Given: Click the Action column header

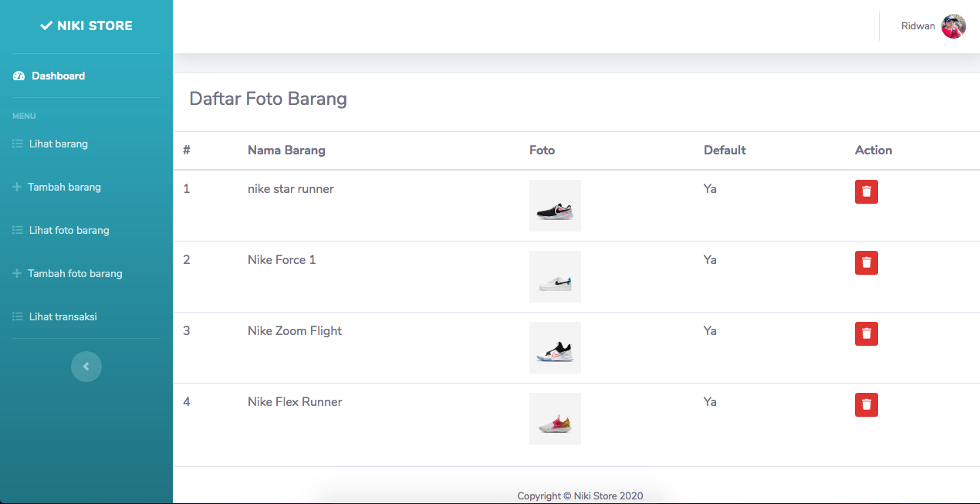Looking at the screenshot, I should [874, 150].
